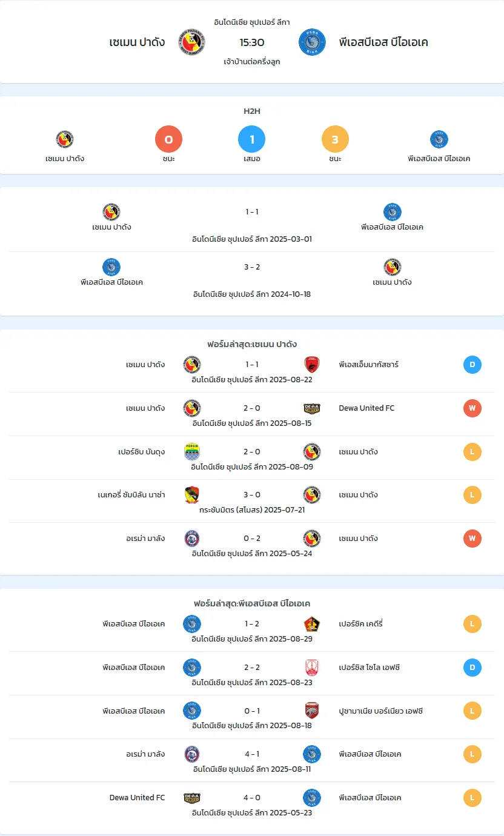This screenshot has height=836, width=504.
Task: Select the Persib Bandung club logo
Action: click(192, 452)
